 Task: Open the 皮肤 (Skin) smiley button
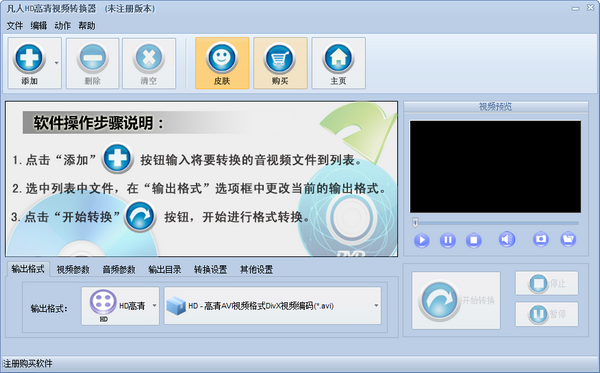click(222, 63)
